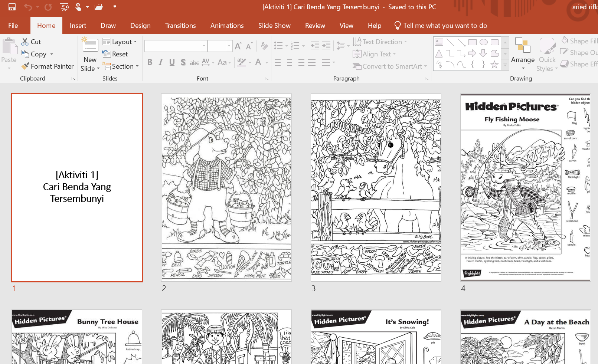598x364 pixels.
Task: Click Tell me what you want to do
Action: (x=445, y=26)
